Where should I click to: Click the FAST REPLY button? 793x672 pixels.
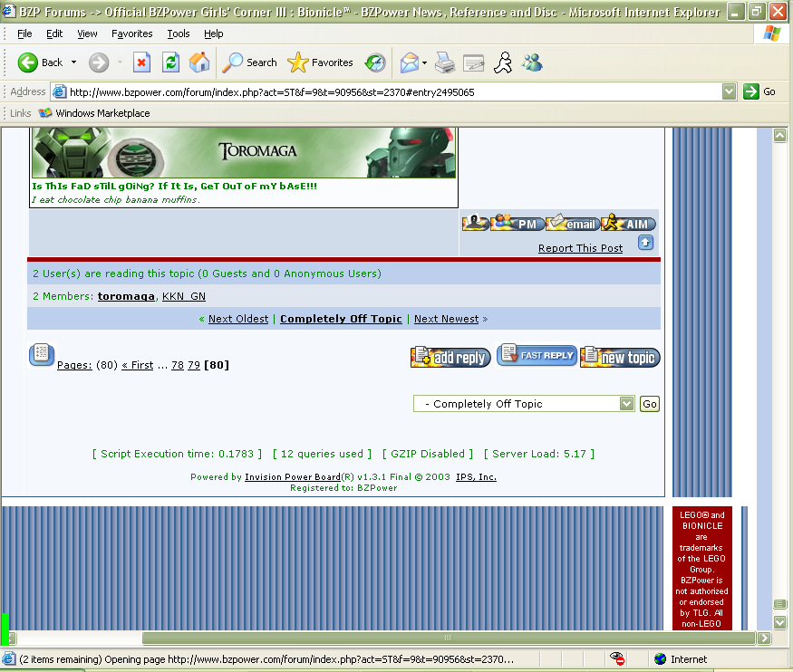(x=537, y=355)
